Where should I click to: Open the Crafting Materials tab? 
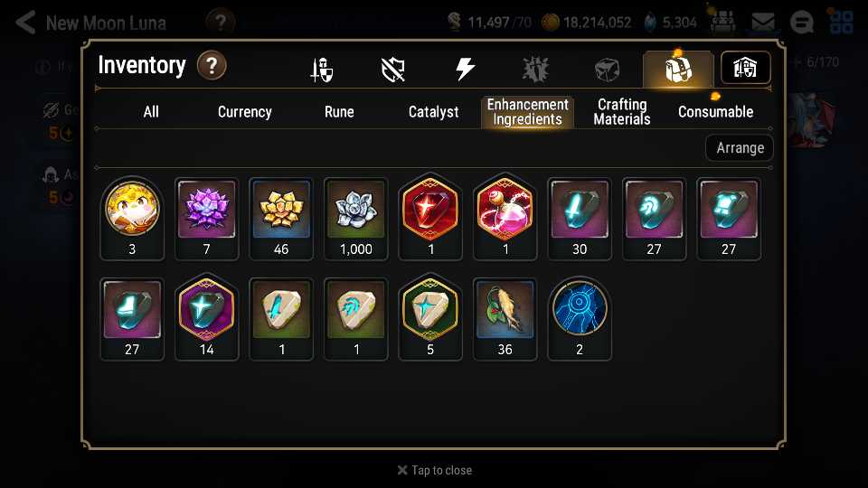622,112
